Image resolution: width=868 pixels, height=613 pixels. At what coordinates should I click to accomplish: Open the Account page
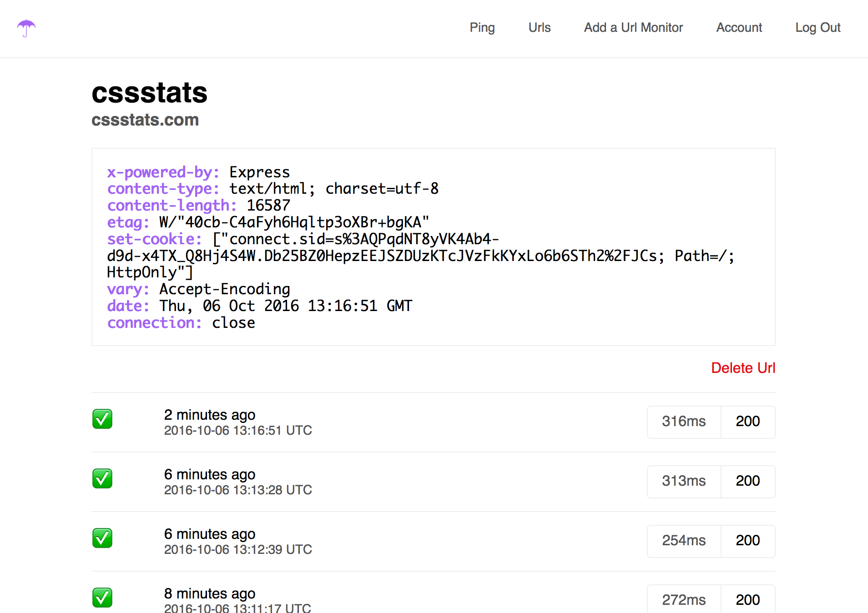[739, 28]
